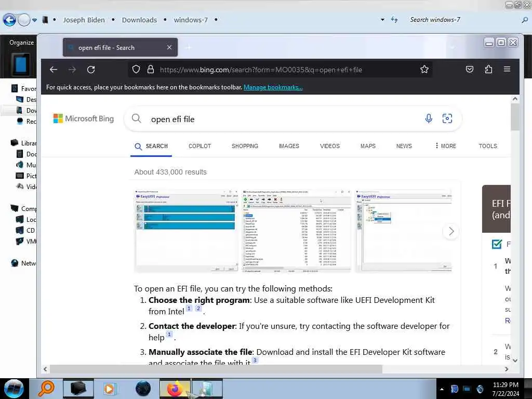
Task: Click the vertical scrollbar thumb
Action: 515,117
